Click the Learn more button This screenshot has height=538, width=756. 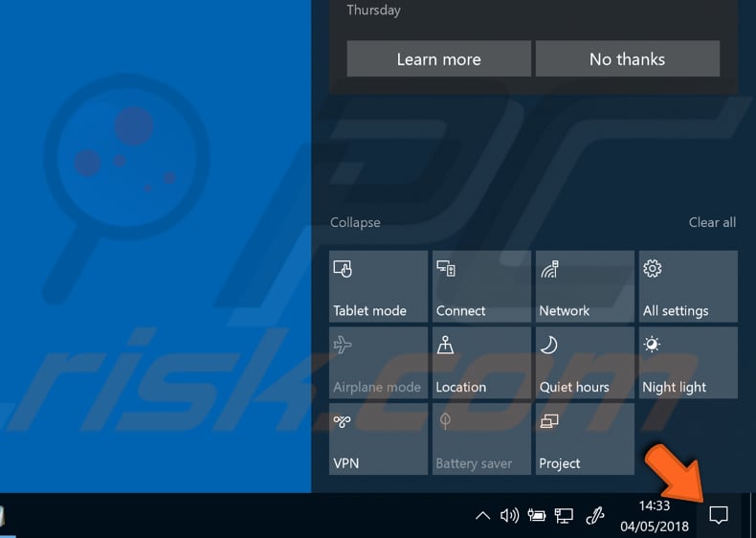tap(438, 58)
